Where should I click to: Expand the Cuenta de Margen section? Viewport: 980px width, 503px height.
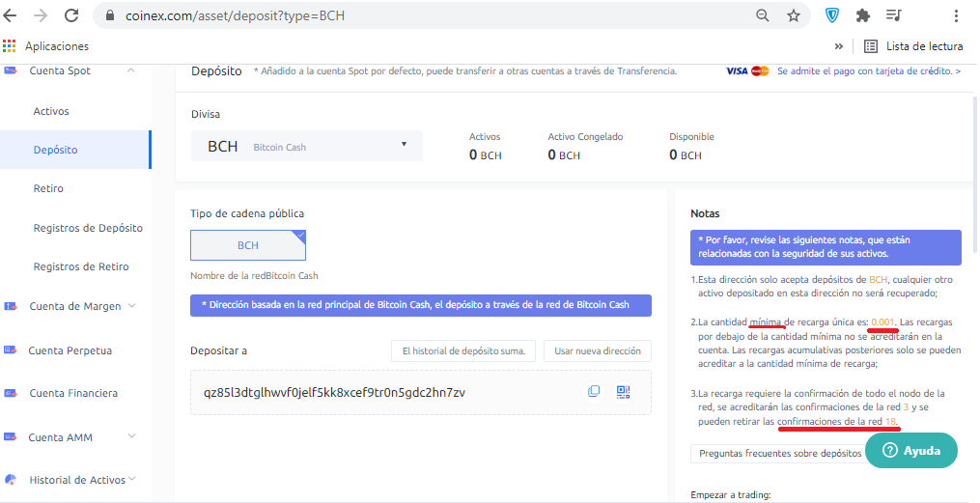(x=132, y=305)
